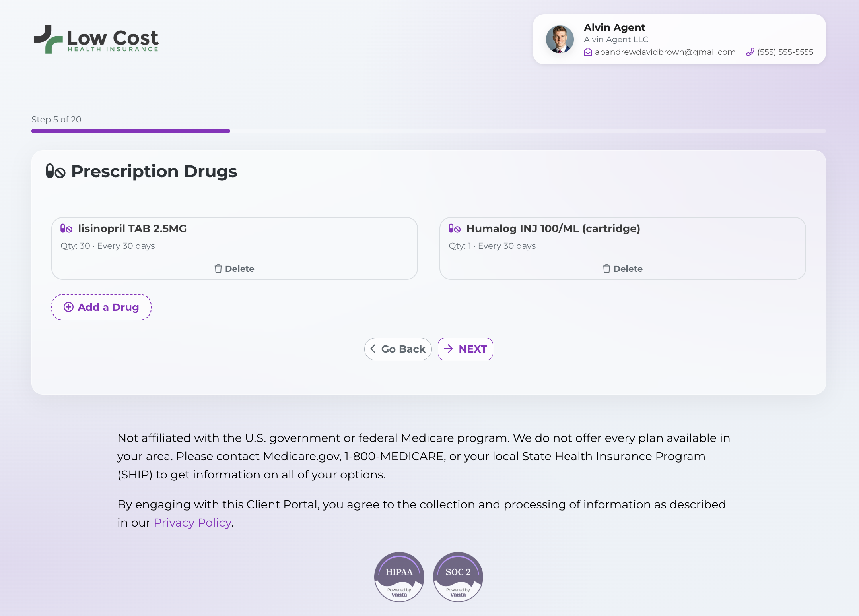Click the SOC 2 Vanta badge
This screenshot has width=859, height=616.
(458, 577)
